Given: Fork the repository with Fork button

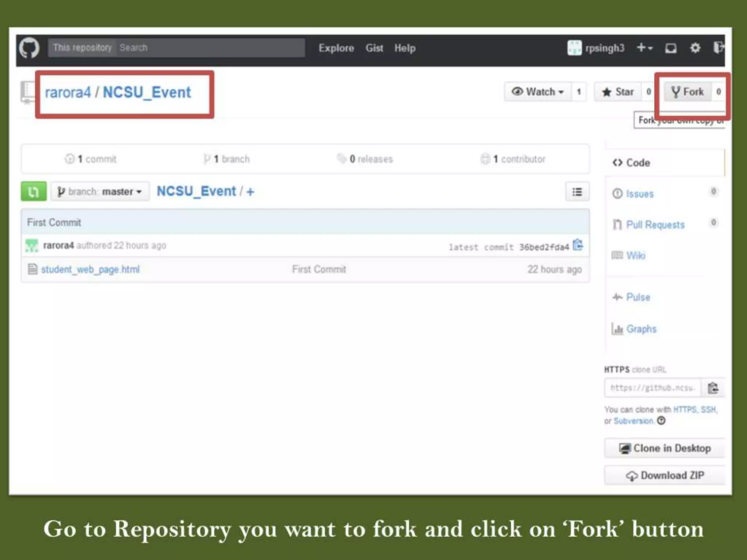Looking at the screenshot, I should 688,92.
